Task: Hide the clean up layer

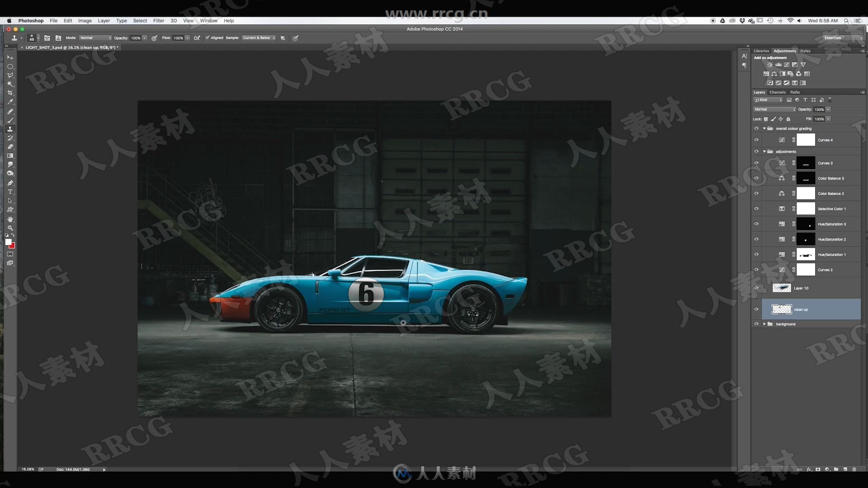Action: [756, 310]
